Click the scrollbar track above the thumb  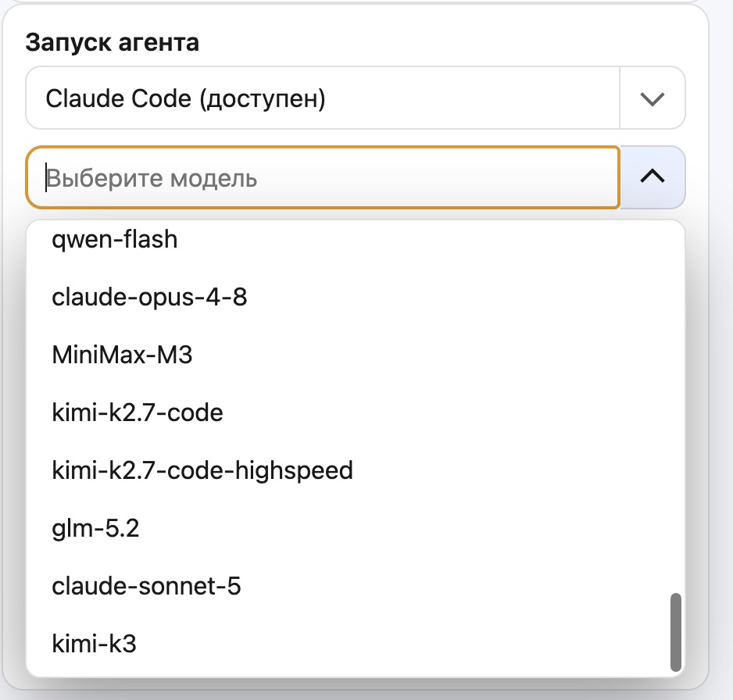pos(675,406)
